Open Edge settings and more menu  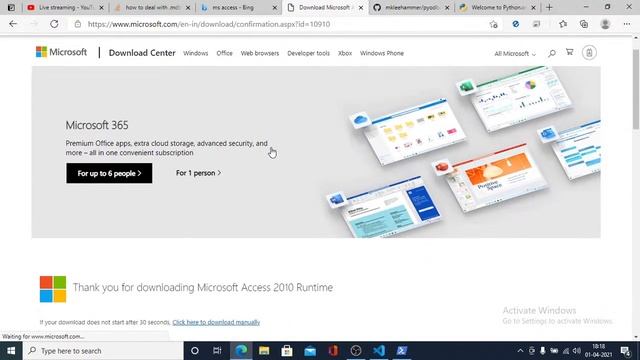(x=627, y=24)
